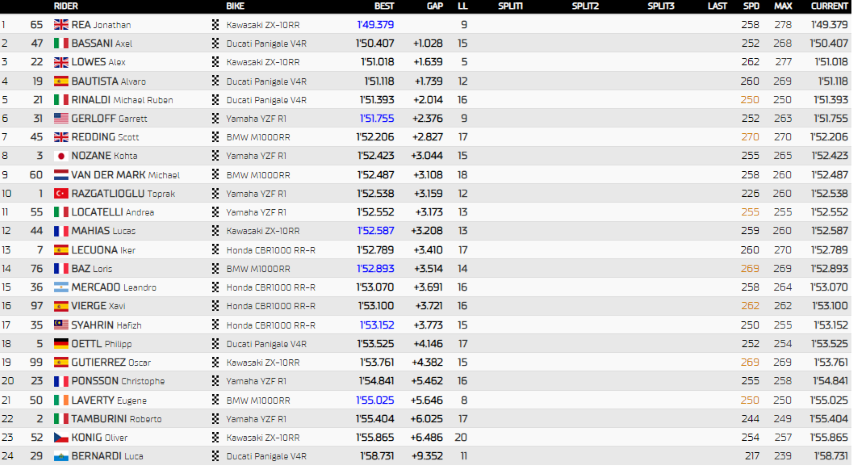Click the Argentine flag next to MERCADO Leandro

click(61, 287)
